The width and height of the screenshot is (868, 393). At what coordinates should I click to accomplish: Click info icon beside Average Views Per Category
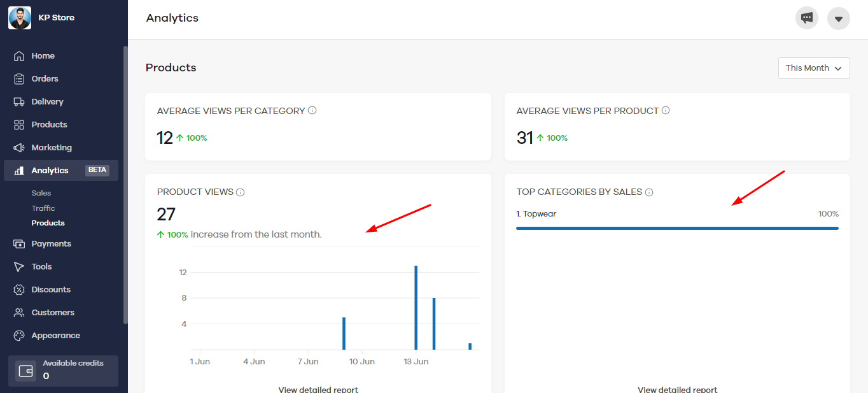(312, 110)
